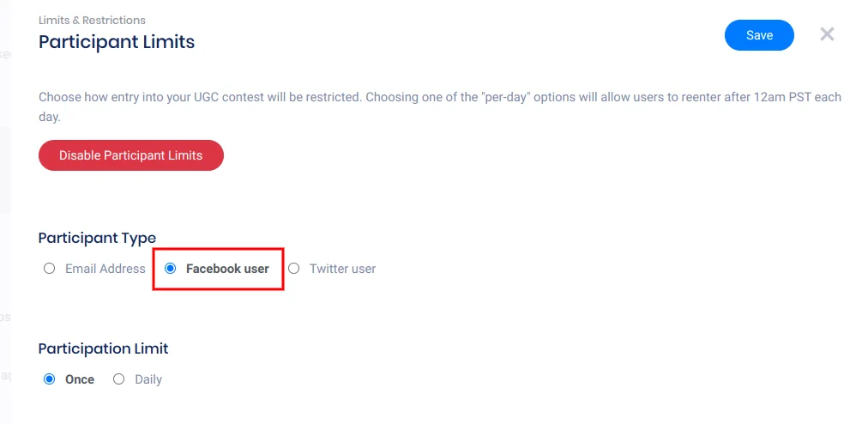Click the "Daily" option label text
Image resolution: width=868 pixels, height=424 pixels.
coord(148,379)
